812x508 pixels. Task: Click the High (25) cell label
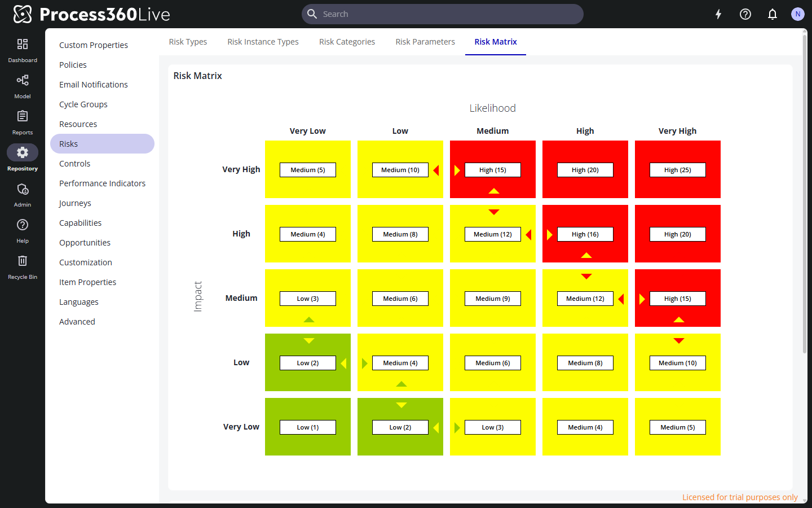tap(678, 170)
